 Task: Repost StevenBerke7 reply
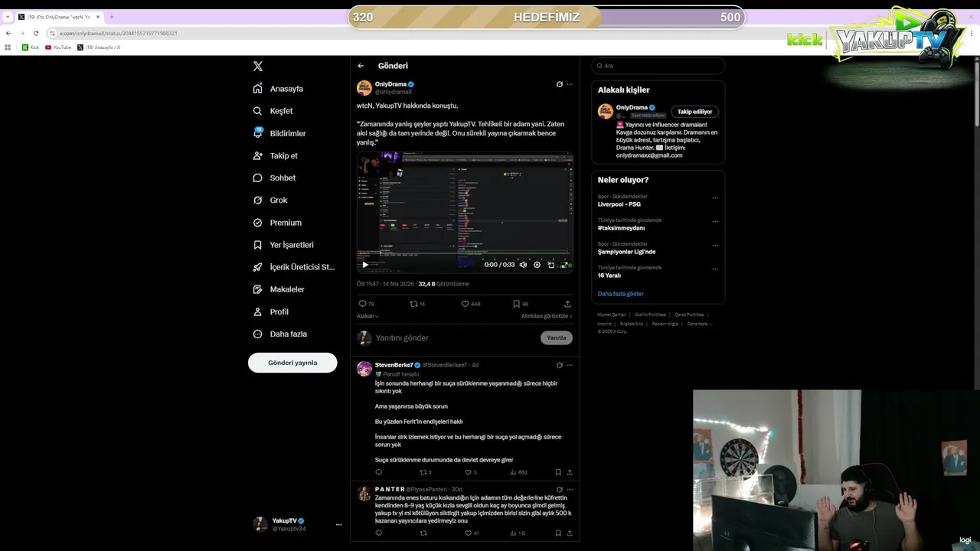426,472
